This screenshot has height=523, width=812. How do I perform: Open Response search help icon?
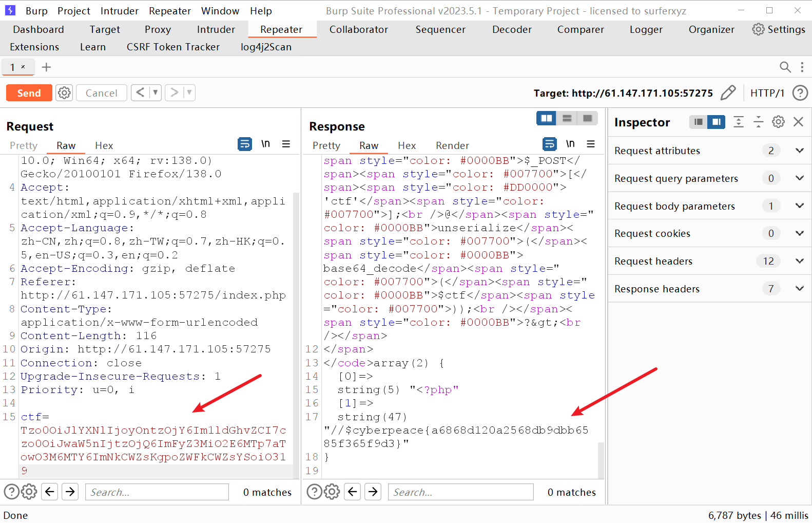coord(314,492)
